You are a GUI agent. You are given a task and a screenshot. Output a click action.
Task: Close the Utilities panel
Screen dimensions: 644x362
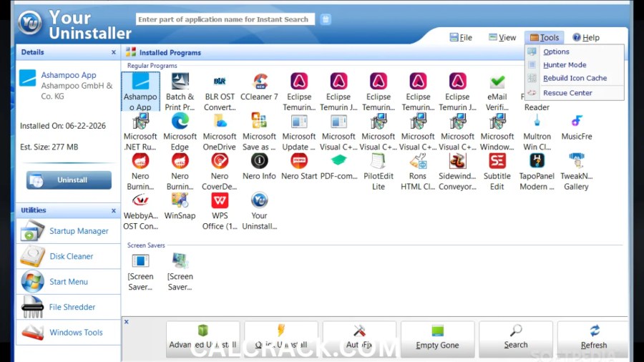114,210
